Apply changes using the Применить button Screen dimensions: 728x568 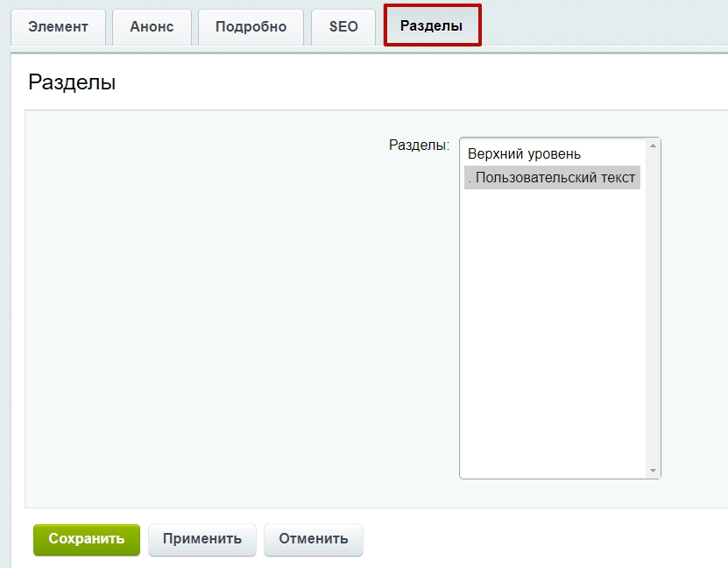coord(202,539)
